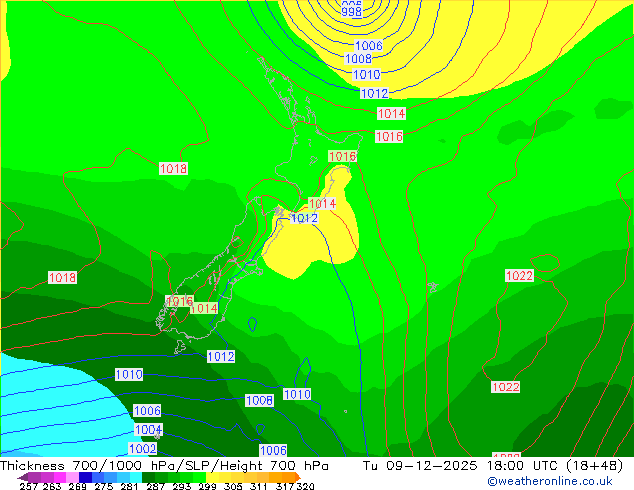The height and width of the screenshot is (490, 634).
Task: Click the 1004 isobar label
Action: click(x=148, y=430)
